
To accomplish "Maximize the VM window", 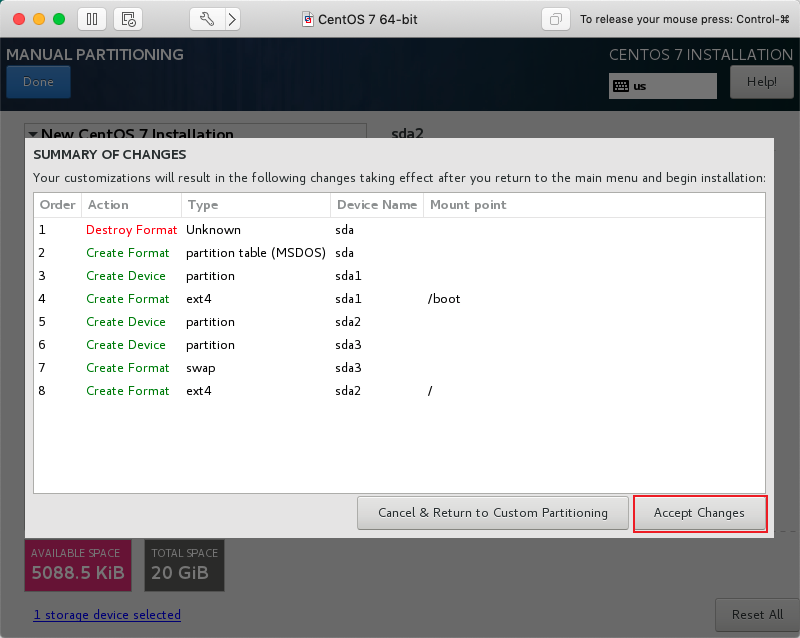I will point(59,19).
